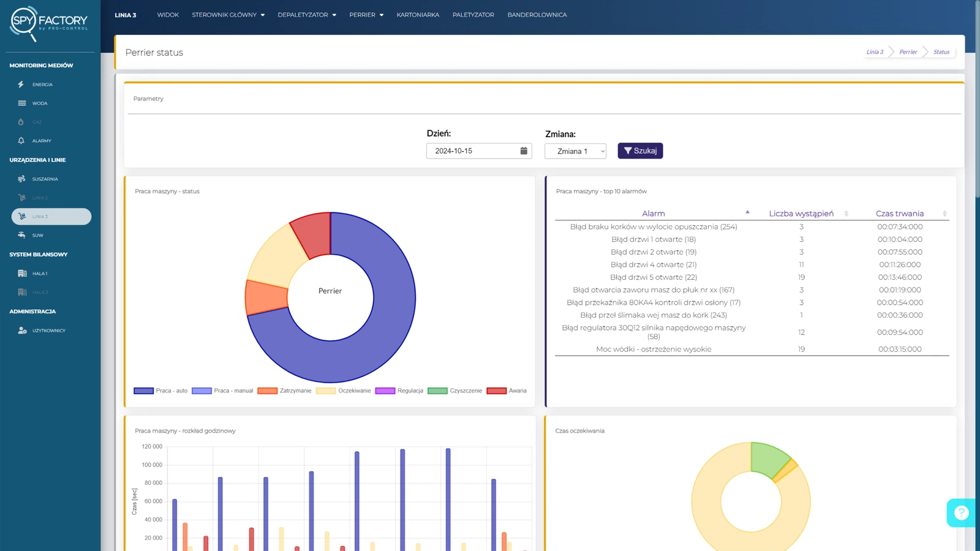Toggle the Praca - auto legend item
Viewport: 980px width, 551px height.
160,391
